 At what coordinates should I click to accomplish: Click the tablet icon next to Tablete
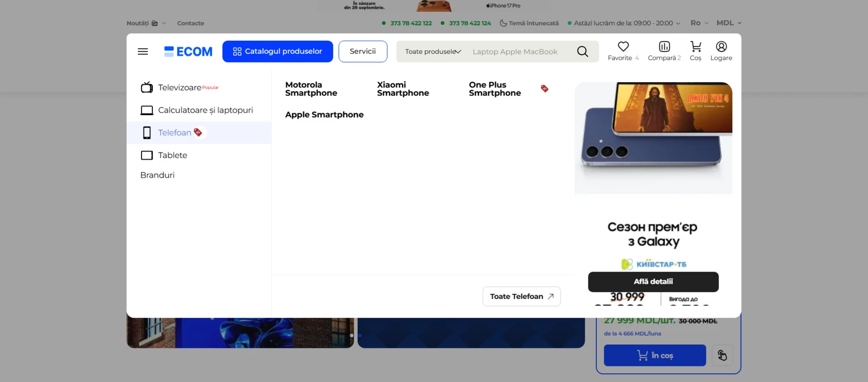[x=147, y=155]
